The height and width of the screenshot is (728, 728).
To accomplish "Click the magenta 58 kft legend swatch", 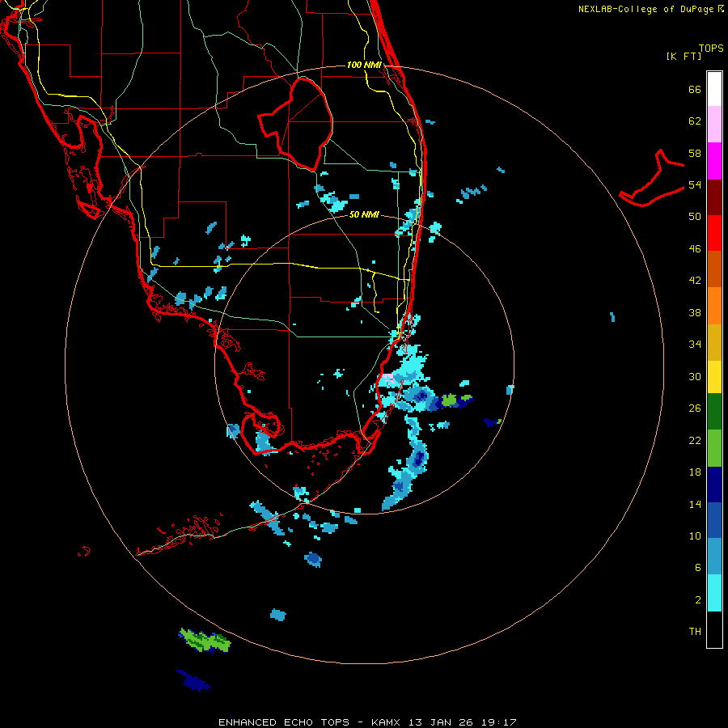I will click(714, 161).
